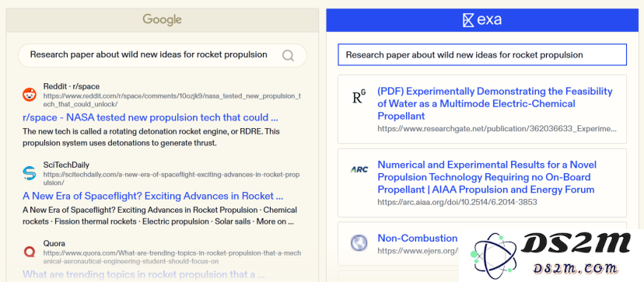
Task: Click the reddit.com r/space URL text
Action: [x=172, y=99]
